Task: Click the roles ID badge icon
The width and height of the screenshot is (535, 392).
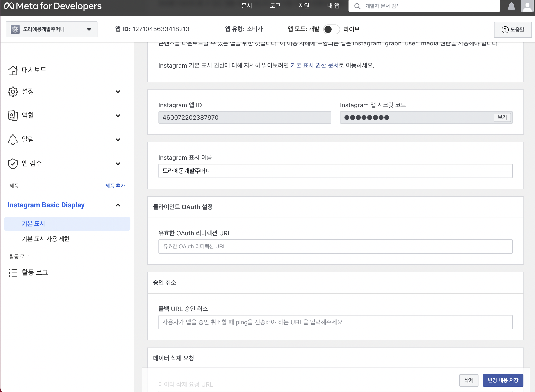Action: tap(13, 115)
